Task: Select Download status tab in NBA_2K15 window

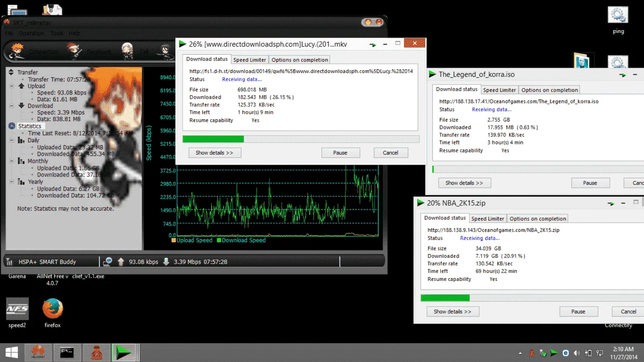Action: (445, 218)
